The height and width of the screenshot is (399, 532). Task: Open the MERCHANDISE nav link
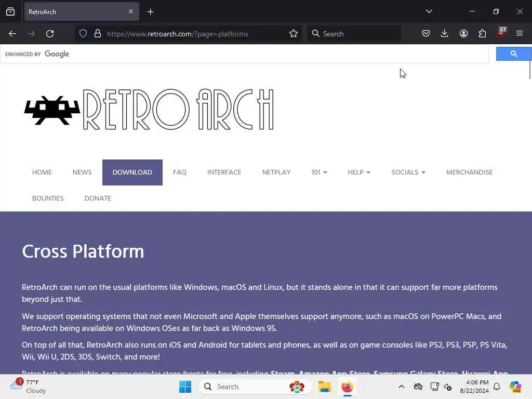click(x=470, y=172)
